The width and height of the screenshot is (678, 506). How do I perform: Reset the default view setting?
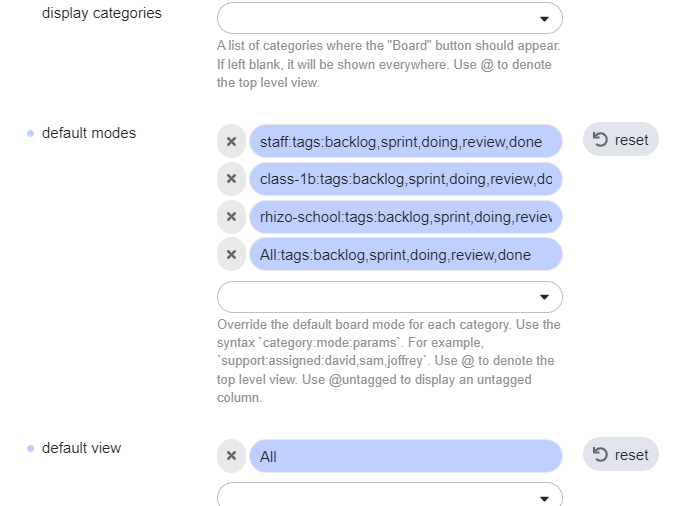click(620, 455)
